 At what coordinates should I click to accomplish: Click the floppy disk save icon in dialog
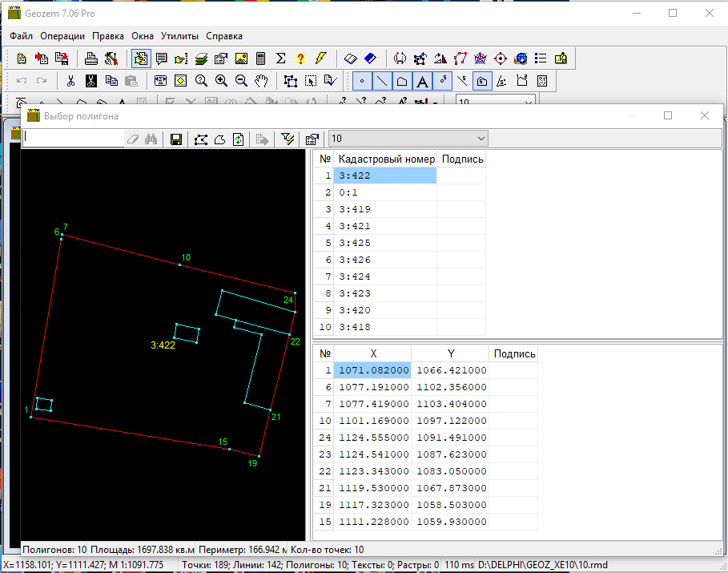click(176, 139)
